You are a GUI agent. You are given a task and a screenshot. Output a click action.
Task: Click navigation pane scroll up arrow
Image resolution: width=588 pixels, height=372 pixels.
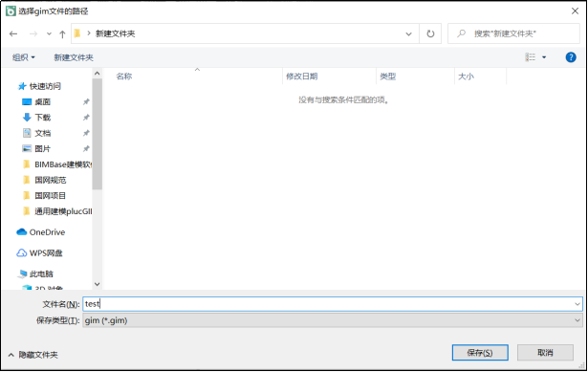pyautogui.click(x=98, y=73)
